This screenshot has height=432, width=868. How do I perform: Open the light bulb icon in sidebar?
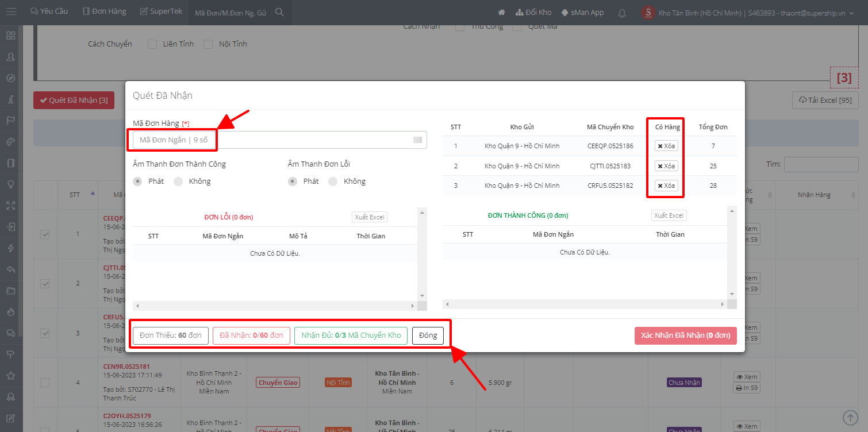(10, 184)
